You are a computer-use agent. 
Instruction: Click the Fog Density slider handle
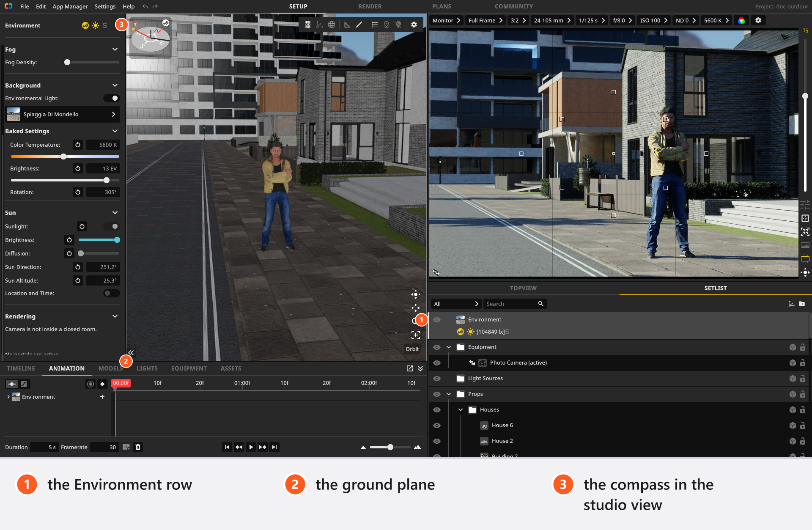tap(67, 62)
